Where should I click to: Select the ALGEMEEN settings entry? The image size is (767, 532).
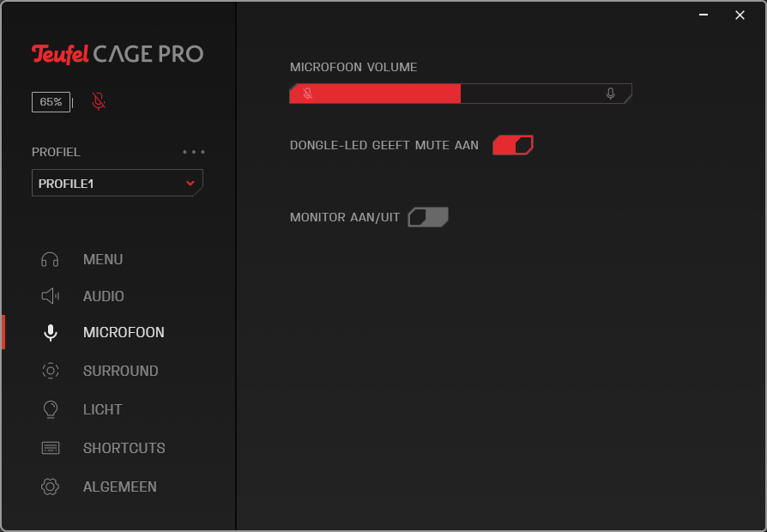(x=120, y=487)
